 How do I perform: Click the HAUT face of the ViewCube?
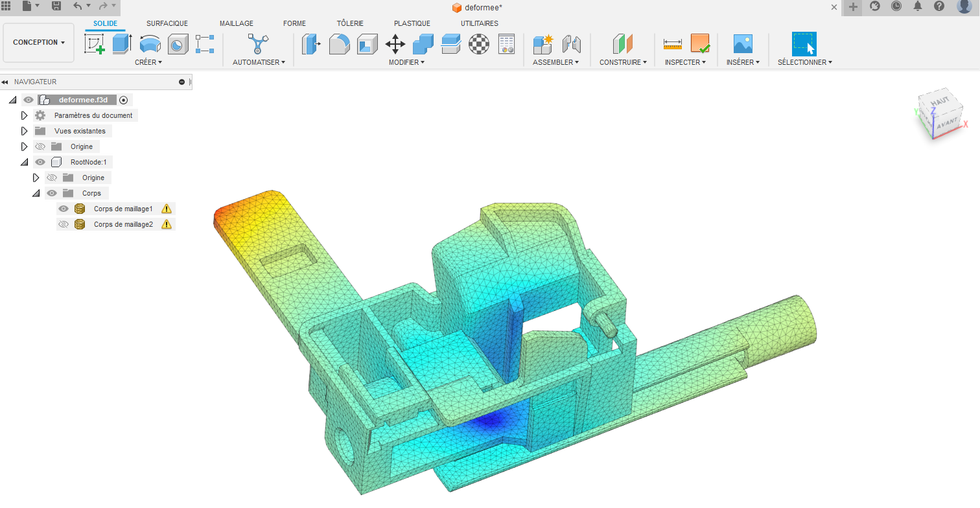[940, 102]
